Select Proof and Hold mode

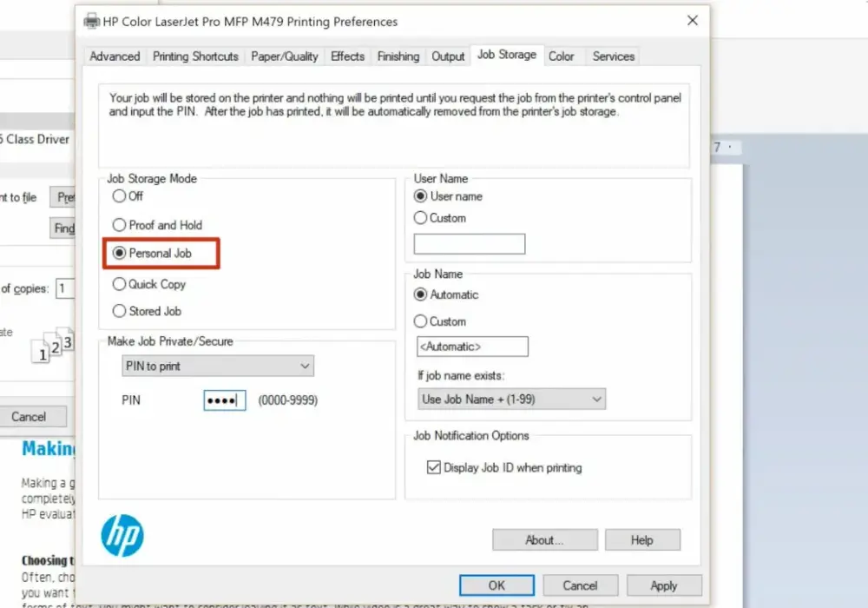[157, 225]
